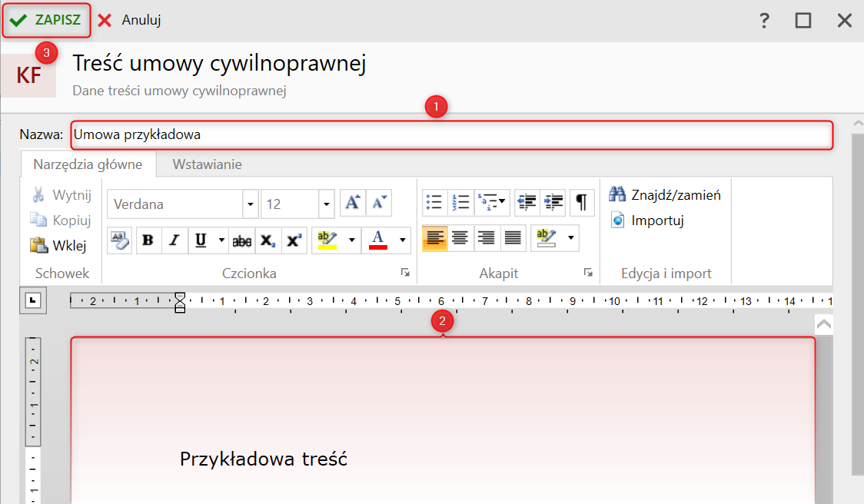
Task: Open the Wstawianie tab
Action: (x=208, y=164)
